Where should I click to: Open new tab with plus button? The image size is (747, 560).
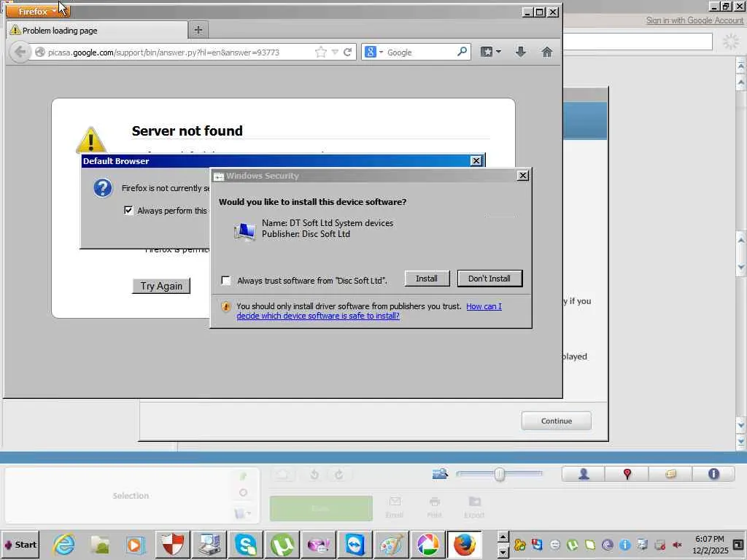pyautogui.click(x=198, y=30)
